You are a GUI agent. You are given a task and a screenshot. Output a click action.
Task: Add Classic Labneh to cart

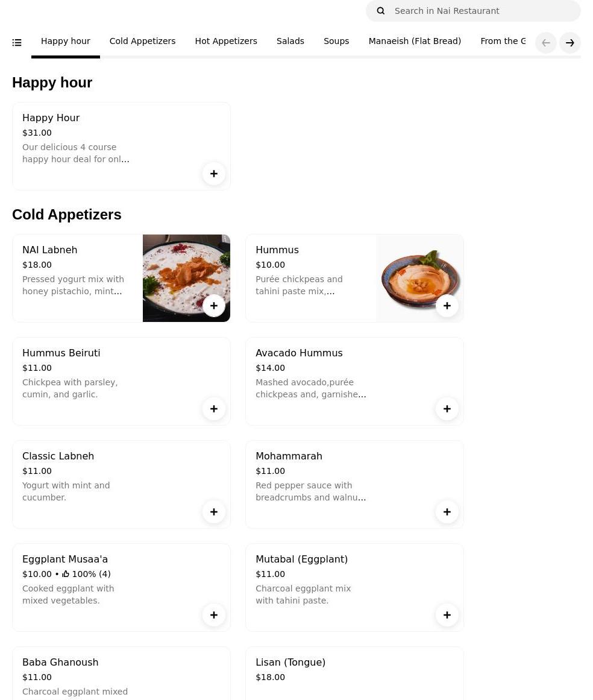214,512
